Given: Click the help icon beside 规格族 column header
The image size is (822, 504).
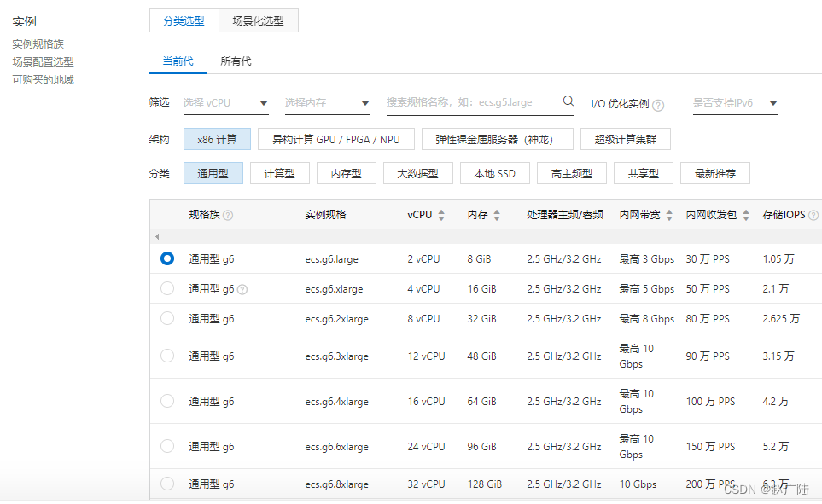Looking at the screenshot, I should 229,214.
